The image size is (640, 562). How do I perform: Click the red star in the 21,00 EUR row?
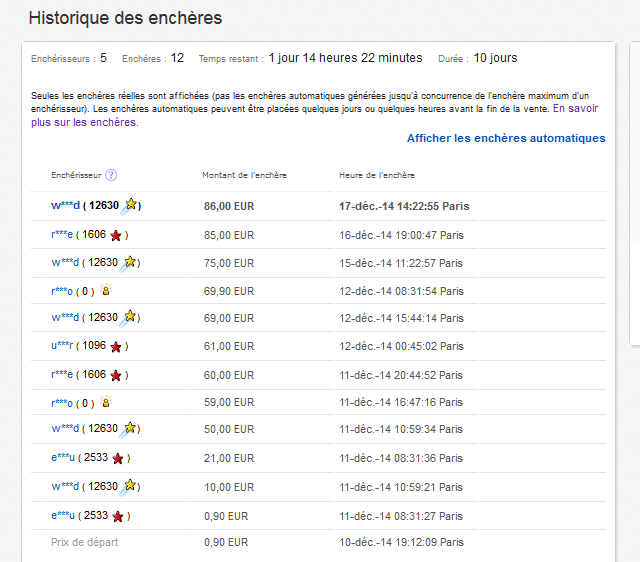coord(118,459)
